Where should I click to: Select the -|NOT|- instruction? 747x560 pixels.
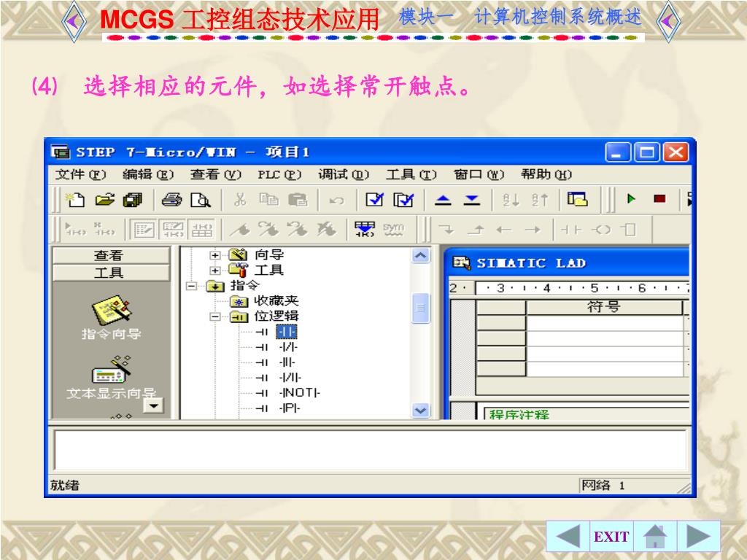point(299,393)
